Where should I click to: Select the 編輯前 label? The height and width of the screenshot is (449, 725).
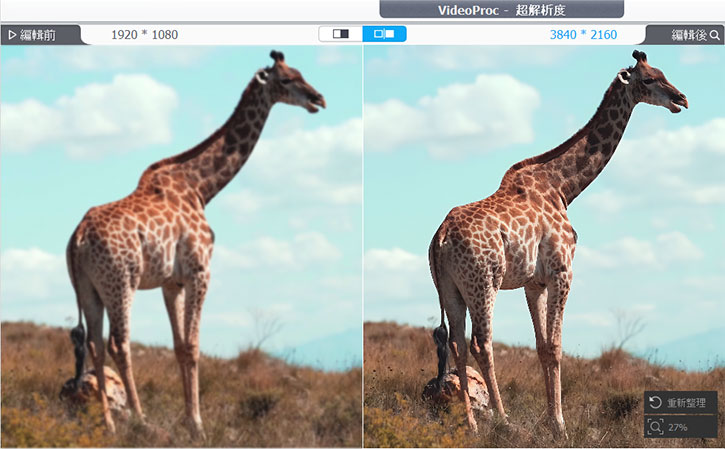(x=38, y=35)
